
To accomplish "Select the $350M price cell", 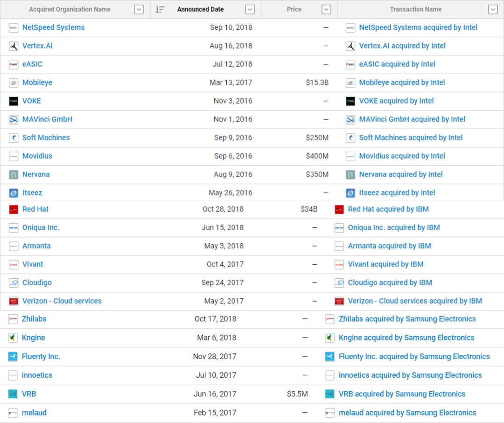I will coord(317,174).
